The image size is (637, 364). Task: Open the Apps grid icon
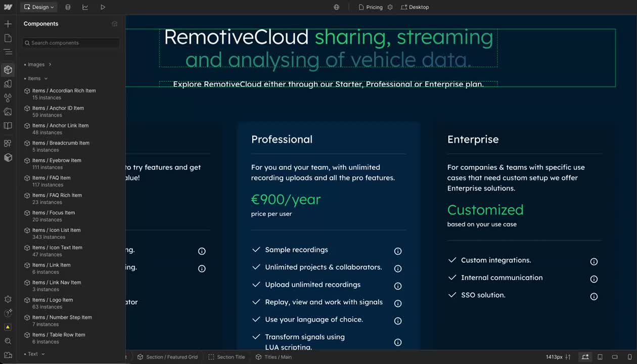tap(8, 144)
